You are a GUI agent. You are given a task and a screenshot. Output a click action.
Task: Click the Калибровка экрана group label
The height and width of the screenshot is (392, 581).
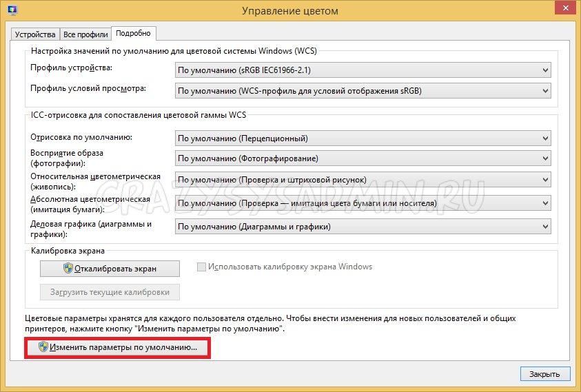pyautogui.click(x=68, y=251)
